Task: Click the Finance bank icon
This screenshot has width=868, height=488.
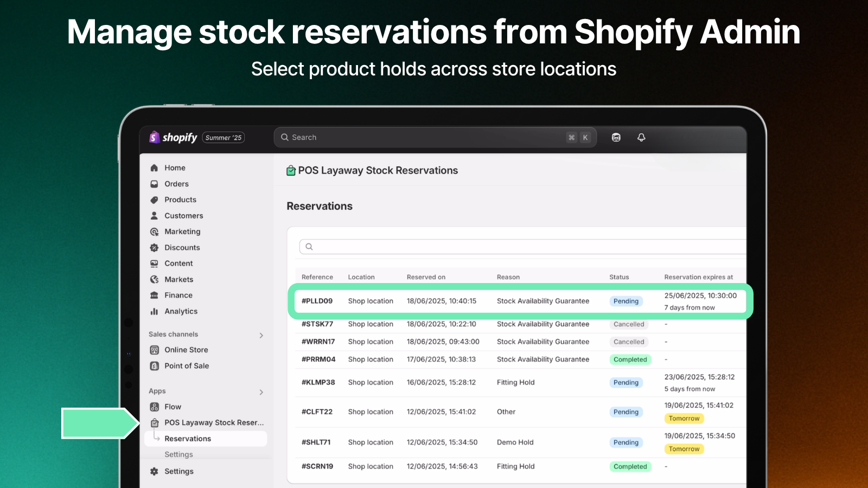Action: pyautogui.click(x=154, y=296)
